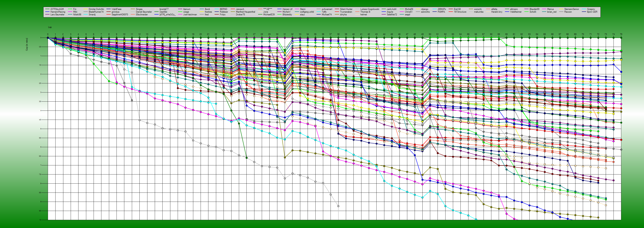Click the cyan line swatch beside Gregory

pyautogui.click(x=584, y=9)
